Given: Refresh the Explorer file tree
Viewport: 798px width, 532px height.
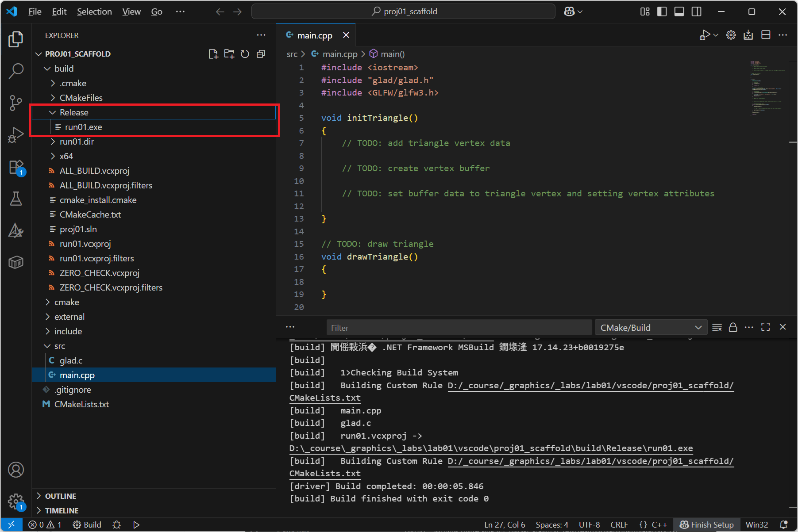Looking at the screenshot, I should pos(245,54).
